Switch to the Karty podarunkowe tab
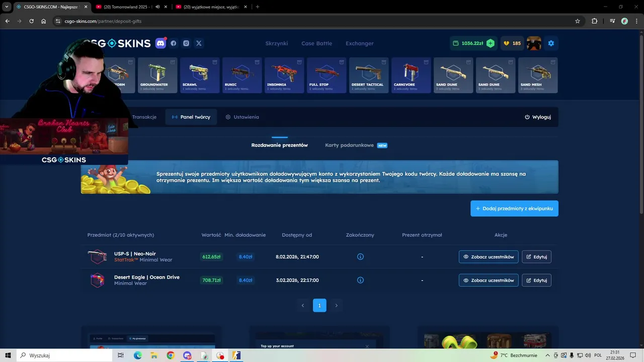 [356, 145]
